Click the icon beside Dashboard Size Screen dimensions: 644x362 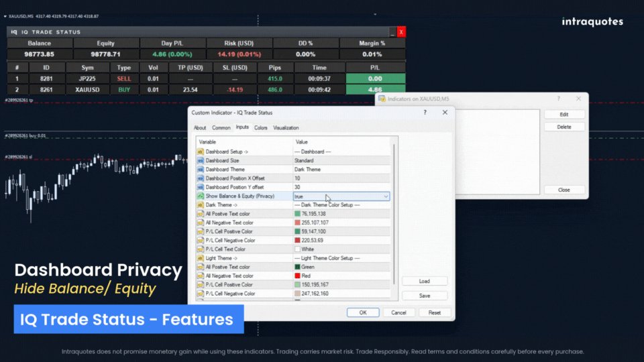click(x=201, y=160)
